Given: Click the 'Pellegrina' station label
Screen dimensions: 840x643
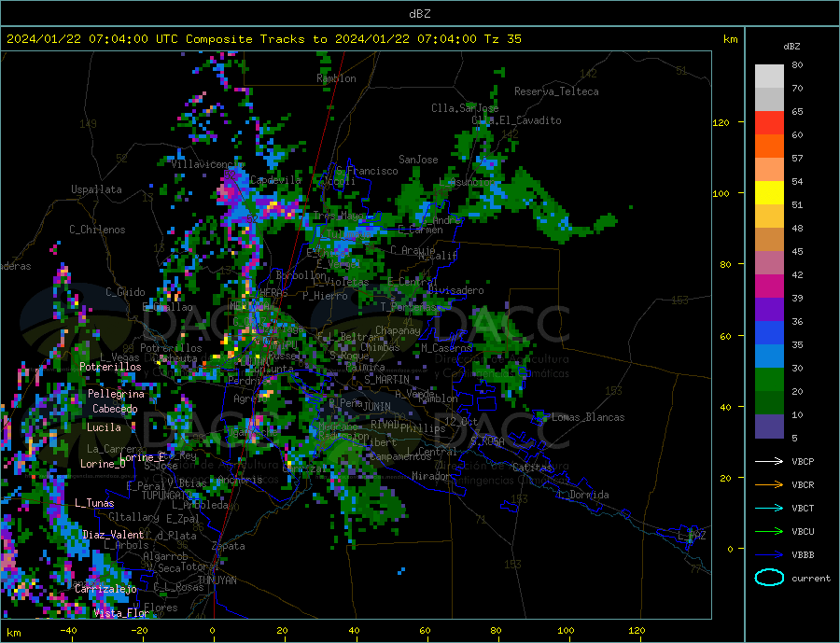Looking at the screenshot, I should [x=117, y=394].
